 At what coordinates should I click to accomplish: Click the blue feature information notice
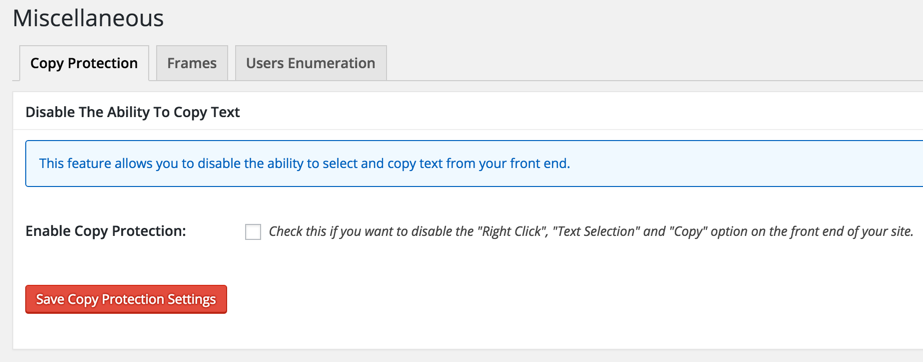[x=474, y=163]
